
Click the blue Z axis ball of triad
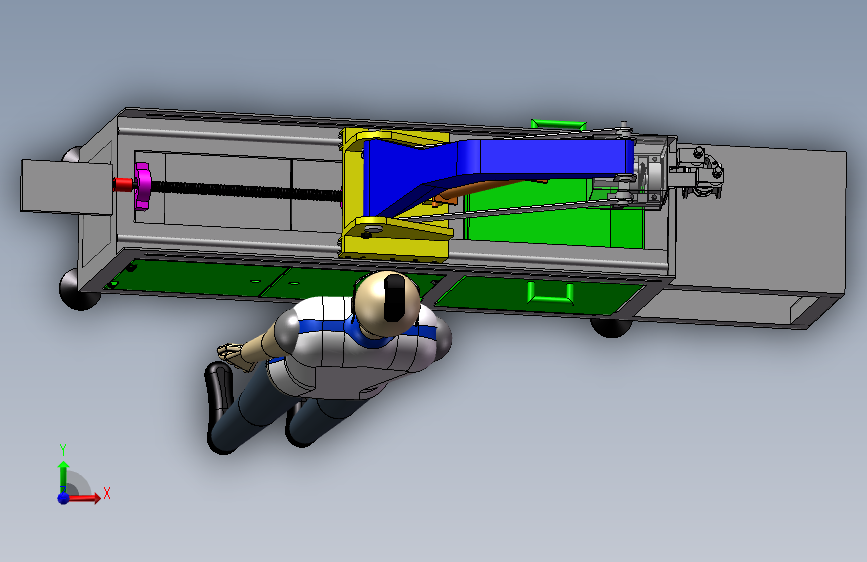tap(64, 498)
